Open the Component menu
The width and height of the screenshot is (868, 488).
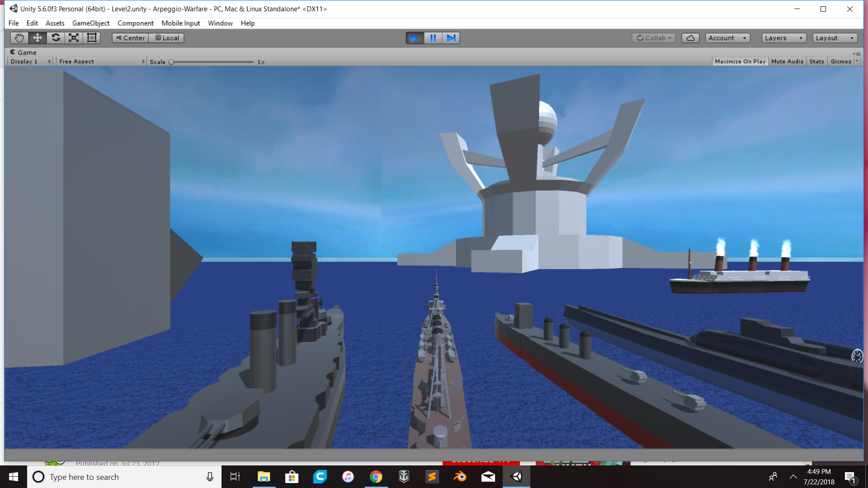tap(135, 23)
